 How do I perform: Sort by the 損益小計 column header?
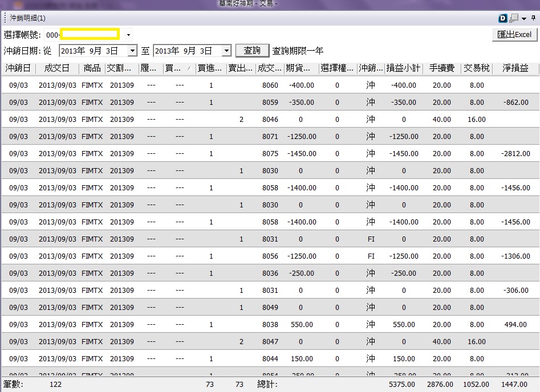tap(403, 68)
